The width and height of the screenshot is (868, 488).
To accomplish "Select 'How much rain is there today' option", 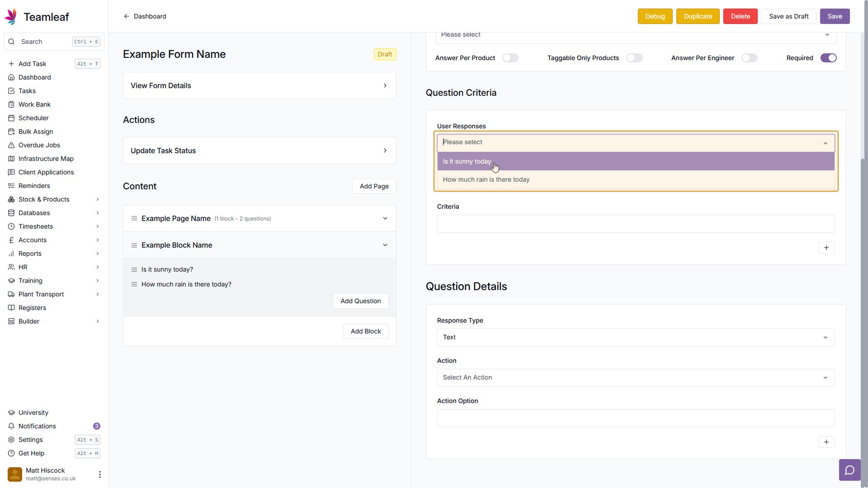I will 486,180.
